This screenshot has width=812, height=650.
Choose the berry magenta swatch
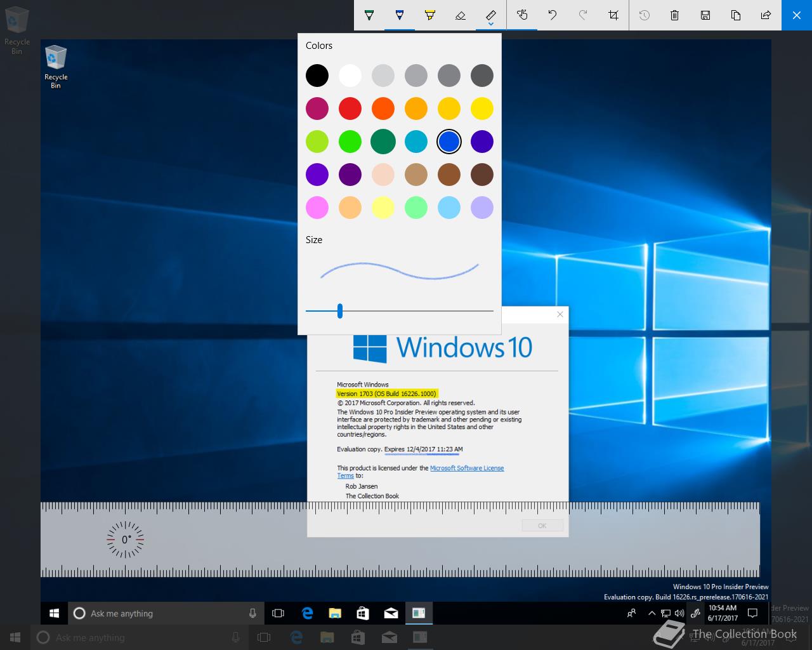coord(317,109)
